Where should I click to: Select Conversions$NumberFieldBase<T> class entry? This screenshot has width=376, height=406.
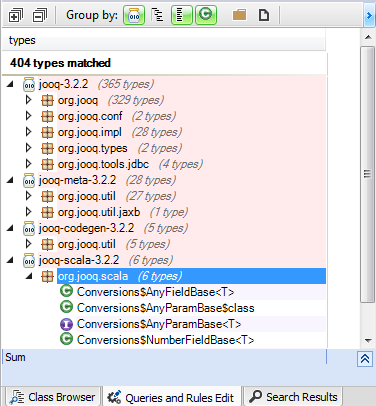[x=165, y=340]
